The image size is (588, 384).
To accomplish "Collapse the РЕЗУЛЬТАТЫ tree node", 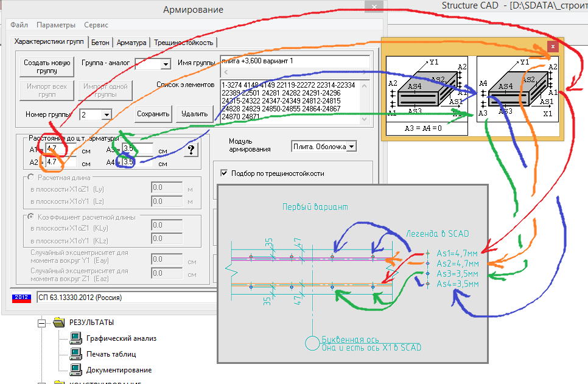I will point(42,323).
